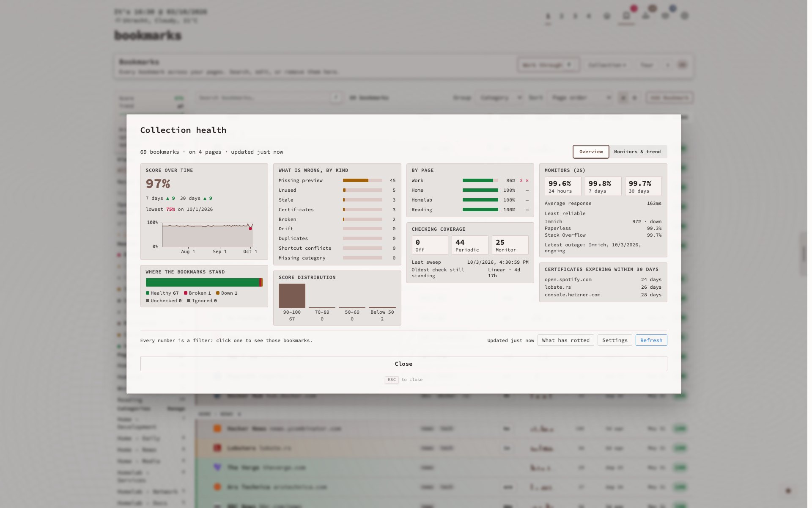Click open.spotify.com certificate row

pos(603,279)
